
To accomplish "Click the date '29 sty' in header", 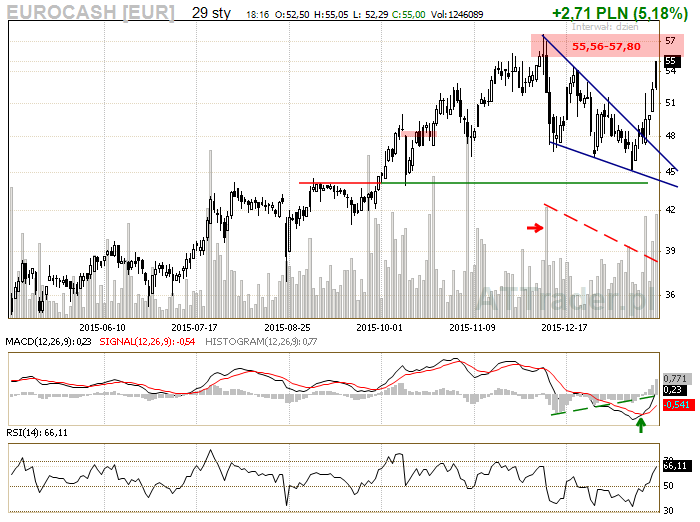I will [211, 13].
